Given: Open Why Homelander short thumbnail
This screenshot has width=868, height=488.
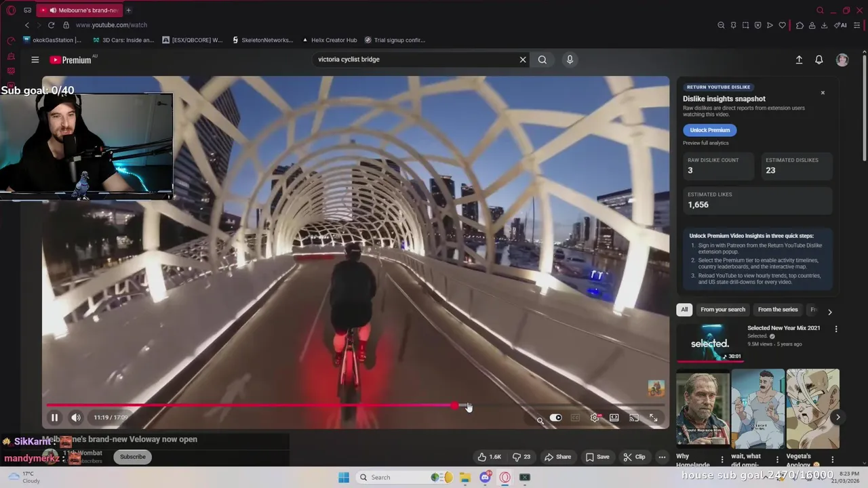Looking at the screenshot, I should coord(703,408).
